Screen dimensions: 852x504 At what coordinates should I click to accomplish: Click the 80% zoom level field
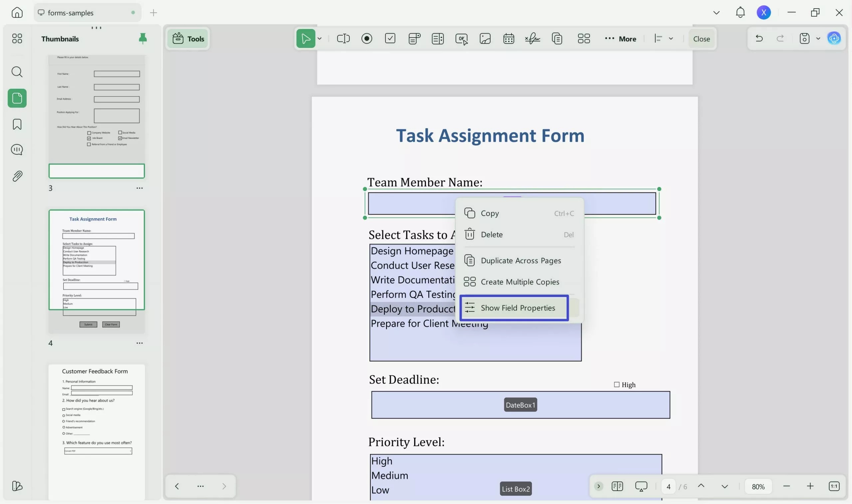pos(758,486)
